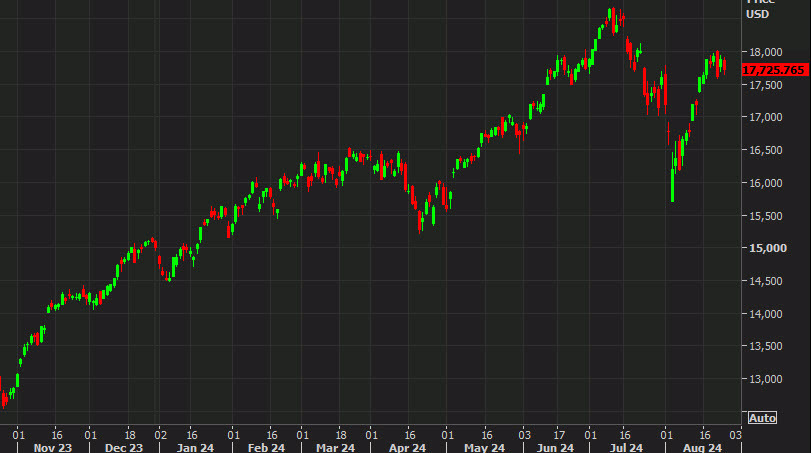The height and width of the screenshot is (453, 811).
Task: Click the Jan 24 month label
Action: click(195, 447)
